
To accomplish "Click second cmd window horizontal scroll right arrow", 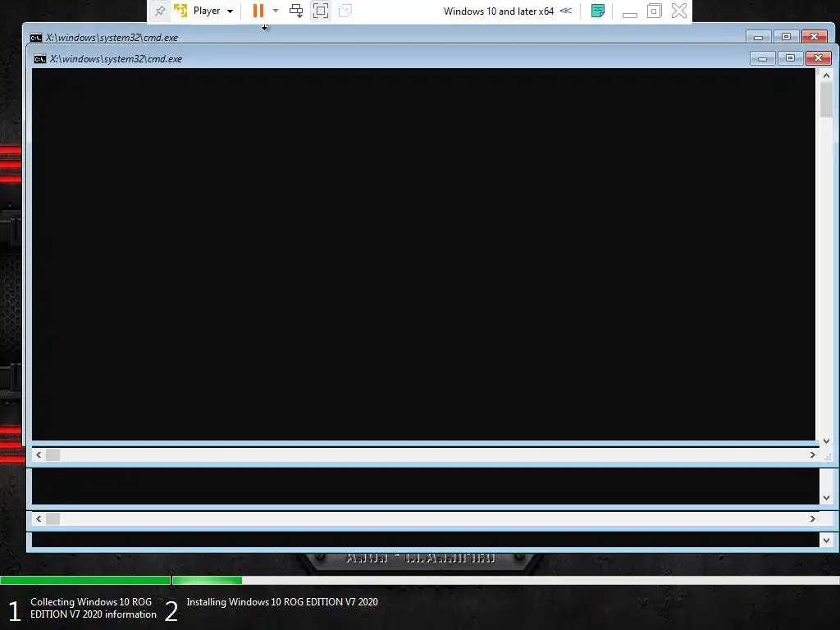I will pos(813,518).
